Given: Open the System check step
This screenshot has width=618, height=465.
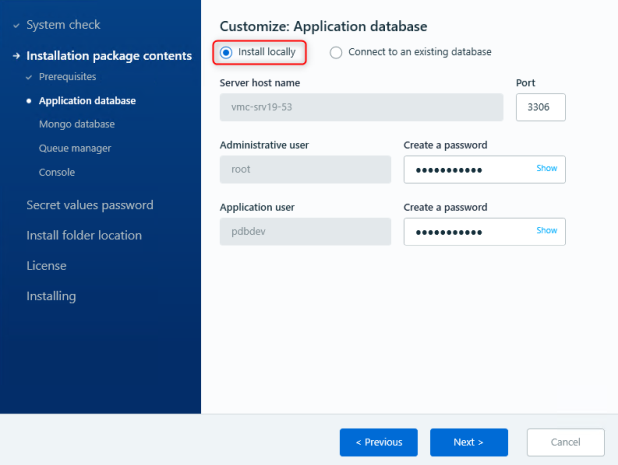Looking at the screenshot, I should (63, 25).
